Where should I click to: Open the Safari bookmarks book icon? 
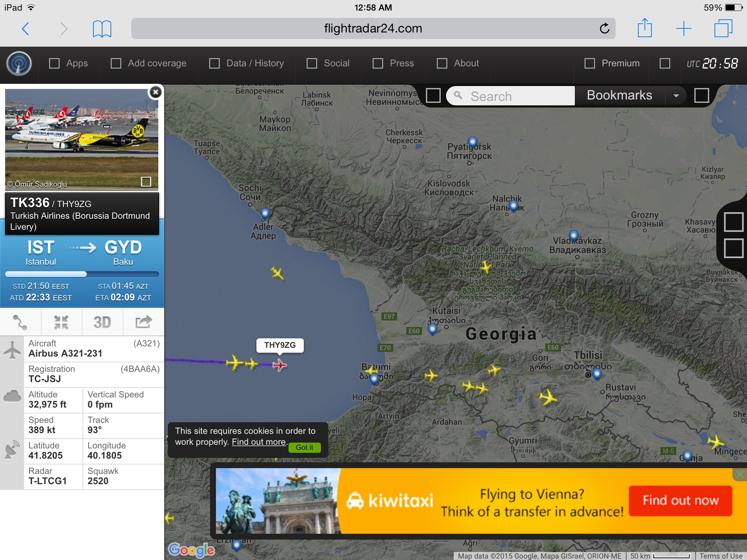102,28
